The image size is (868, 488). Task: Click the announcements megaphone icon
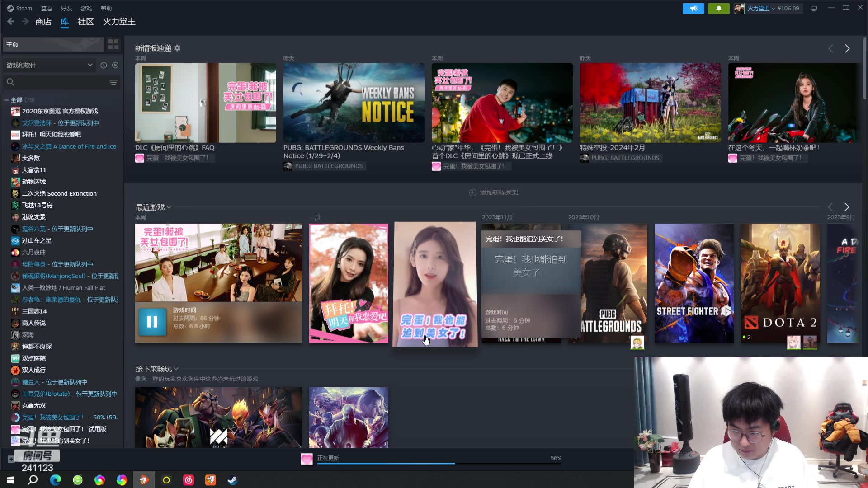point(693,8)
